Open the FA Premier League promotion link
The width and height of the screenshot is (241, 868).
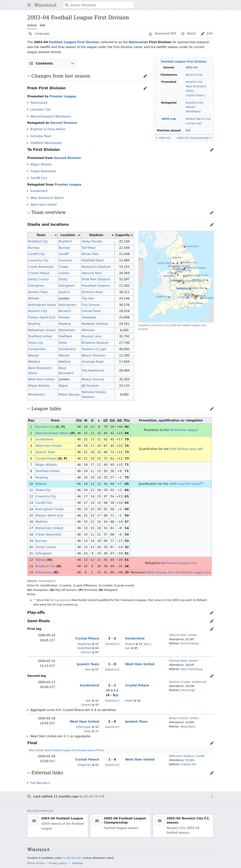184,430
